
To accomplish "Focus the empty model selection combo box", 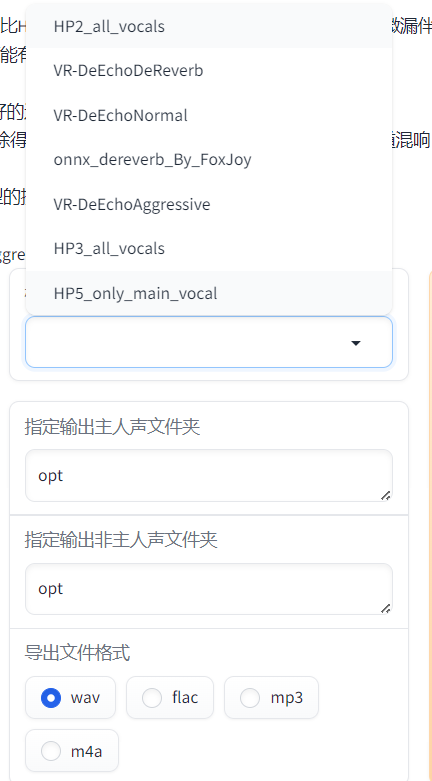I will point(209,342).
